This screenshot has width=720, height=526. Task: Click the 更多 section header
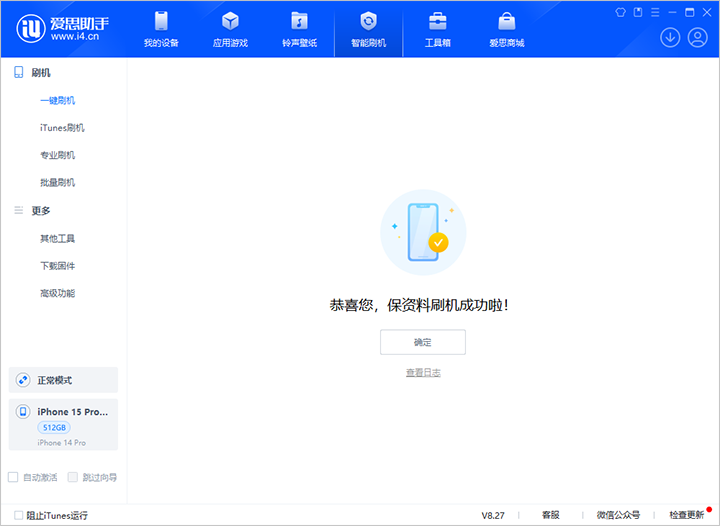pos(41,211)
